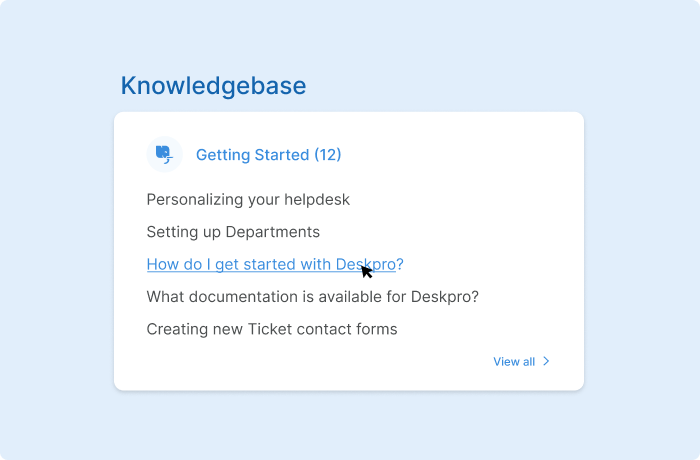Select the word 'Deskpro' in the underlined link
Screen dimensions: 700x460
[x=364, y=264]
